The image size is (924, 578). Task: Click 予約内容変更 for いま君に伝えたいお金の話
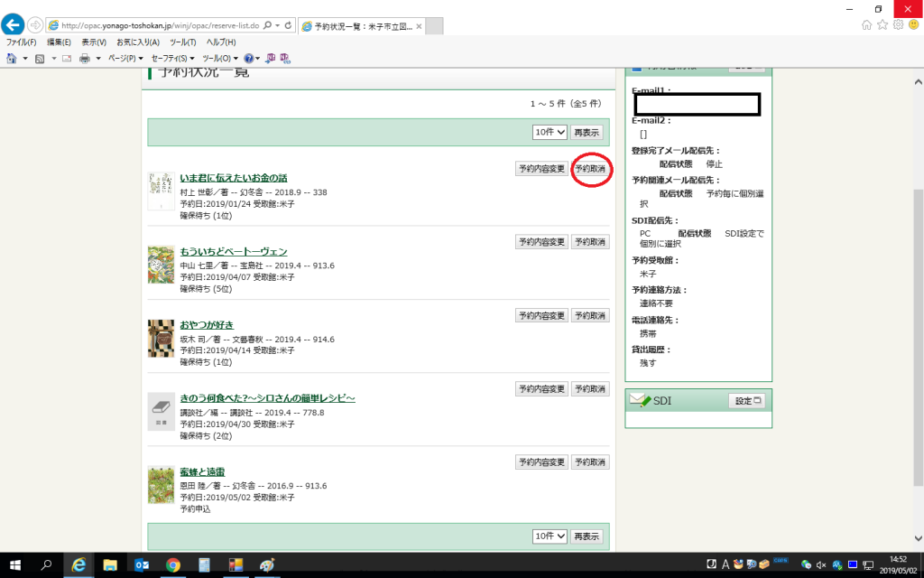tap(541, 169)
